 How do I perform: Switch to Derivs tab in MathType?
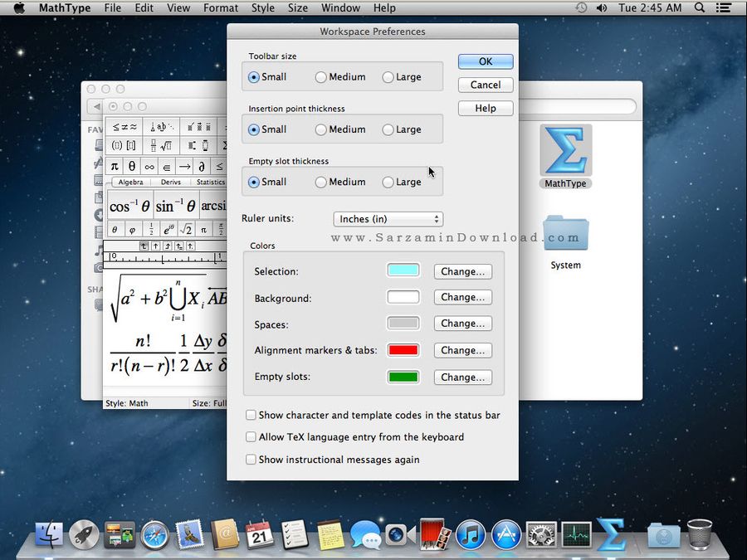[170, 182]
